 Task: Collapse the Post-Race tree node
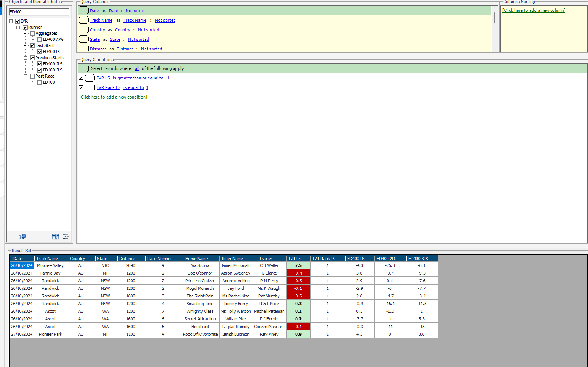25,76
